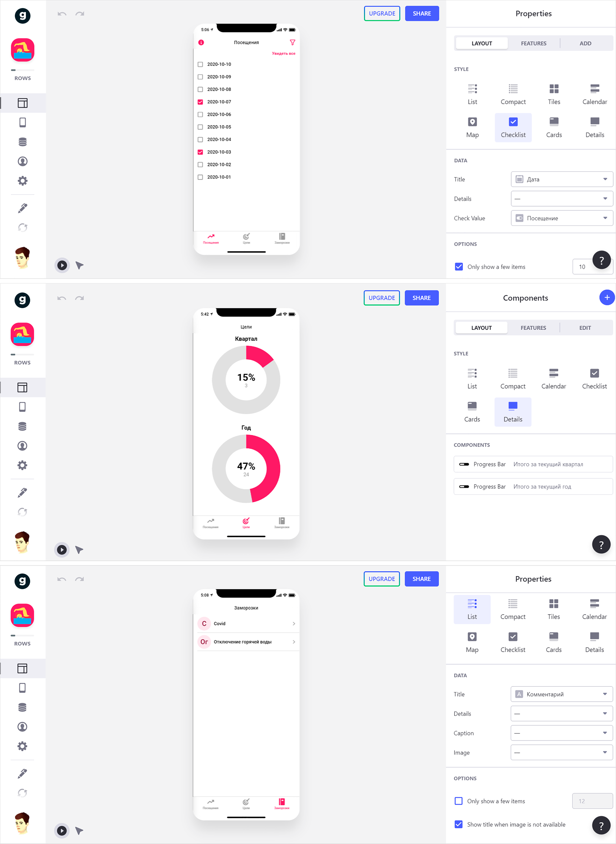Drag the quarterly progress bar slider

pyautogui.click(x=463, y=465)
